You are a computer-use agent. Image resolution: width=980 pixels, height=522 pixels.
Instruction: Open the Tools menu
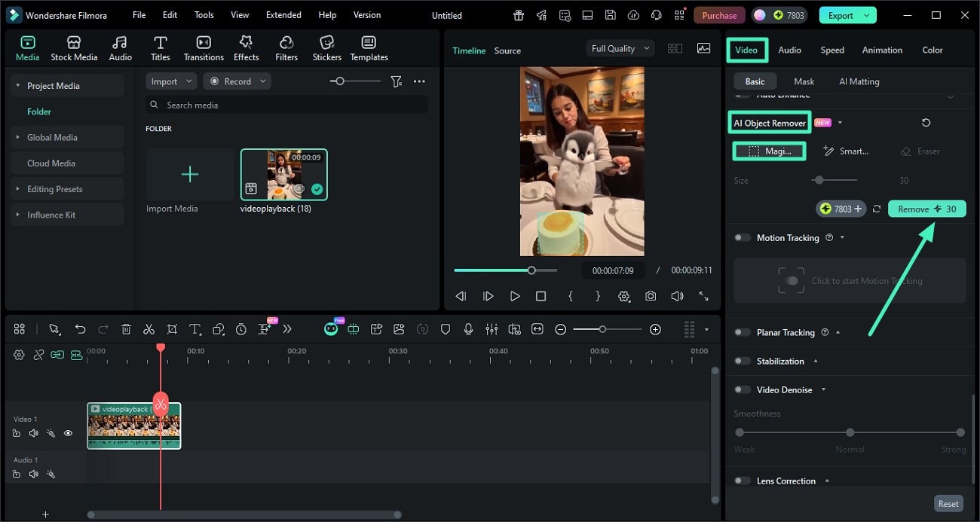pyautogui.click(x=203, y=14)
